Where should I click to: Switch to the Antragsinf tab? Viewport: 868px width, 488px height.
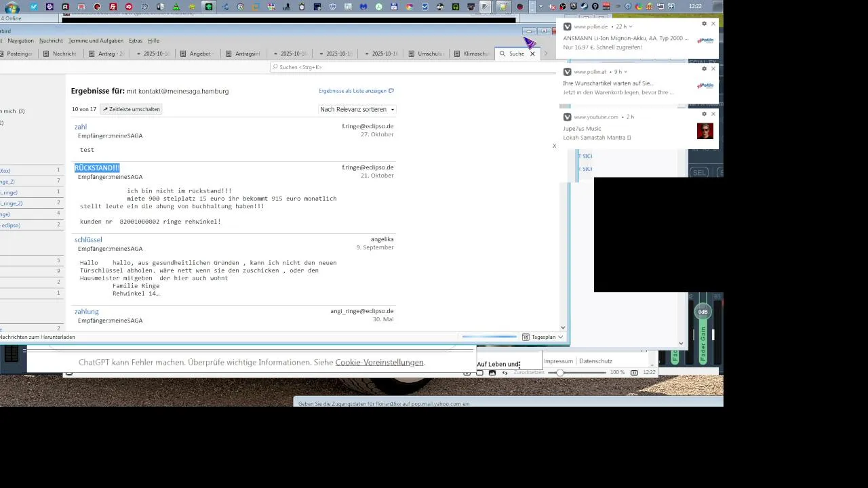point(243,54)
